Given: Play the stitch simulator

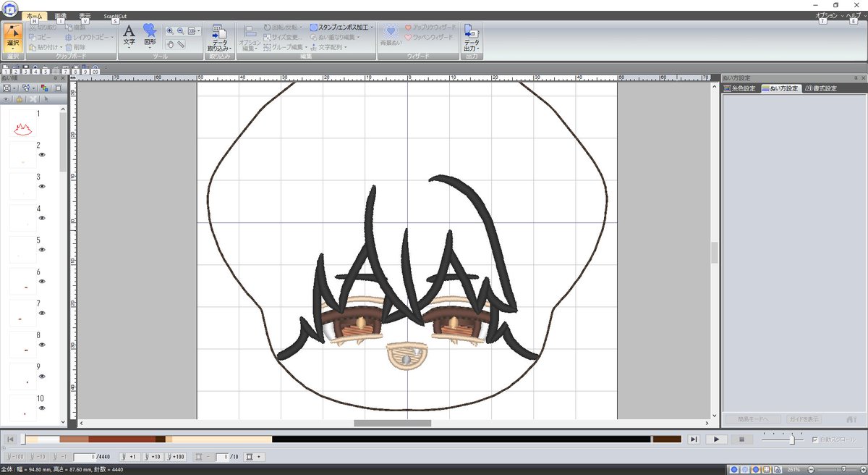Looking at the screenshot, I should pos(715,439).
